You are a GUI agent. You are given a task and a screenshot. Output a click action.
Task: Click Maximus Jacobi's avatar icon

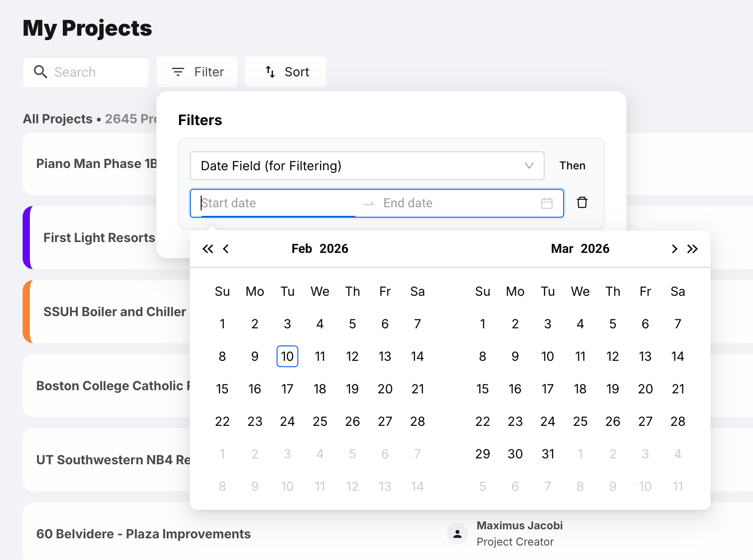[x=457, y=534]
